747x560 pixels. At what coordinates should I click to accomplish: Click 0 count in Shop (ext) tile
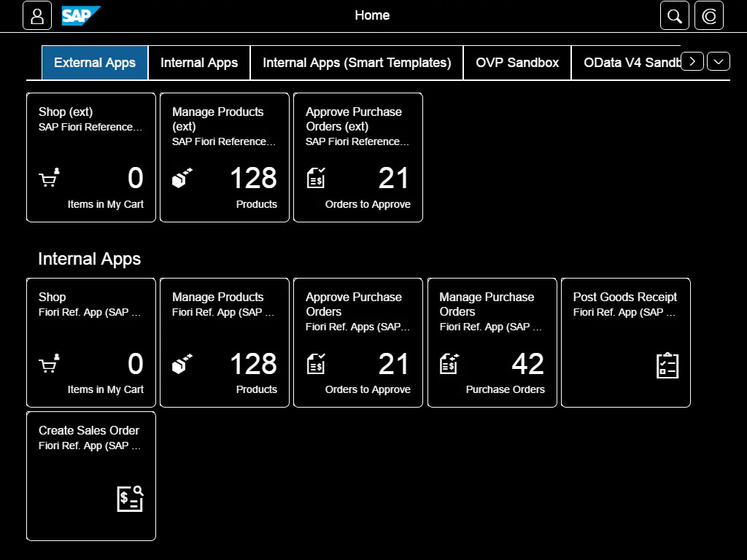135,178
